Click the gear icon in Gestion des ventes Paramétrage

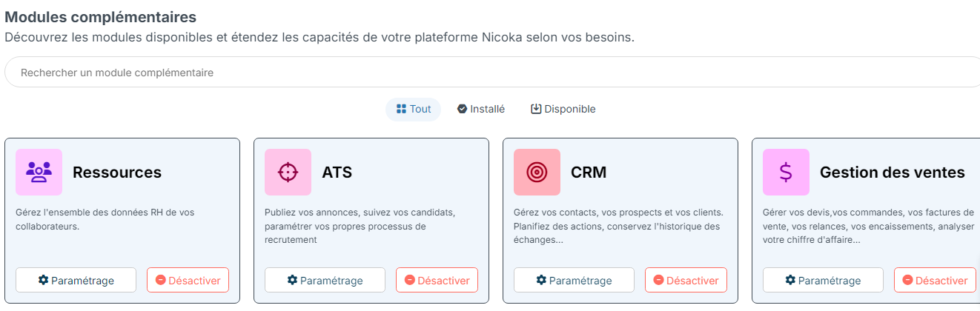coord(790,280)
